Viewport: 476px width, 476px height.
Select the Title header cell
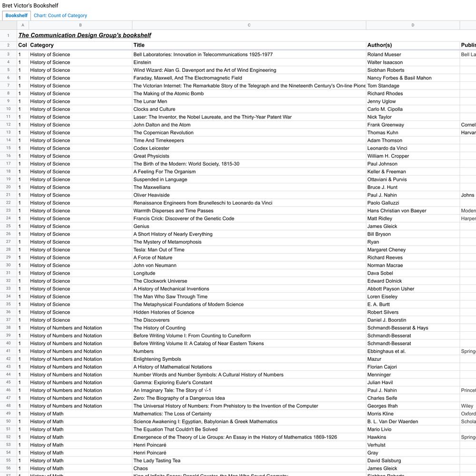pyautogui.click(x=249, y=45)
